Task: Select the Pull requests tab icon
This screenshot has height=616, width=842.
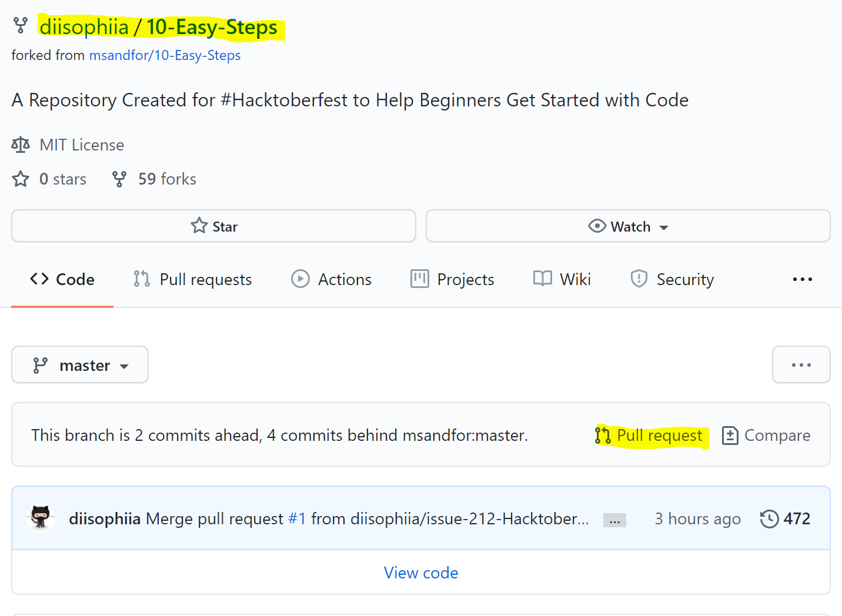Action: [141, 279]
